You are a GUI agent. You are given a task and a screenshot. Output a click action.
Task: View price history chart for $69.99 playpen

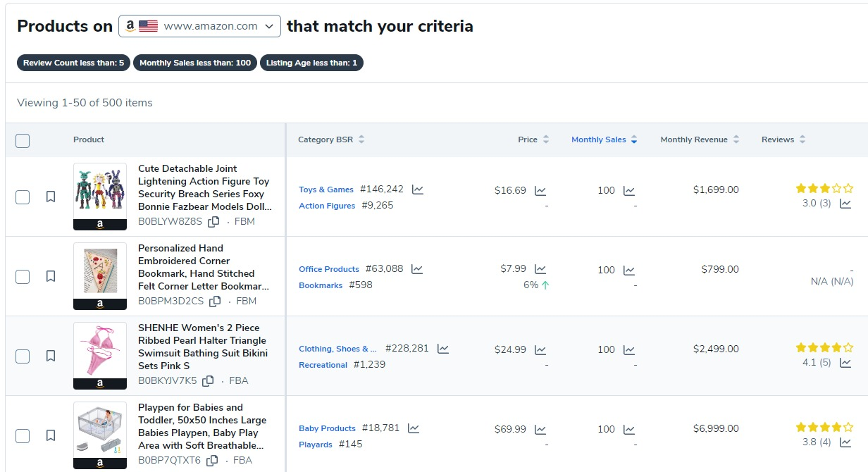pyautogui.click(x=540, y=429)
